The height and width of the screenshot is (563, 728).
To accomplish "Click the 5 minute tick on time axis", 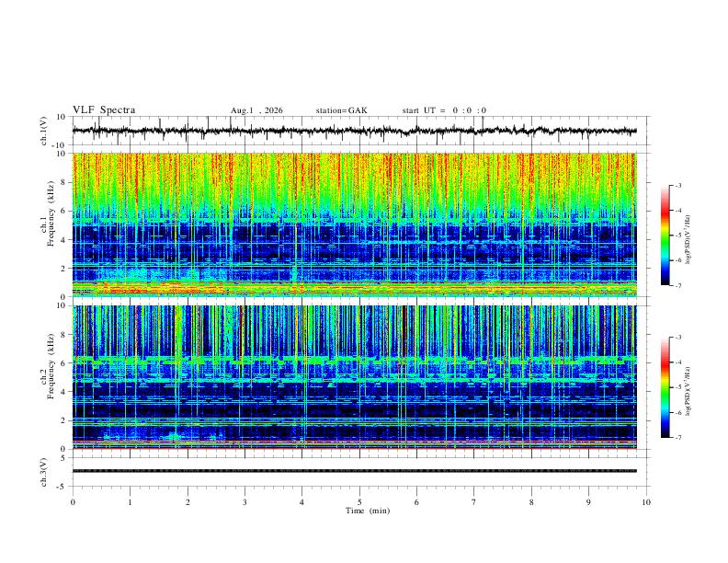I will point(359,502).
